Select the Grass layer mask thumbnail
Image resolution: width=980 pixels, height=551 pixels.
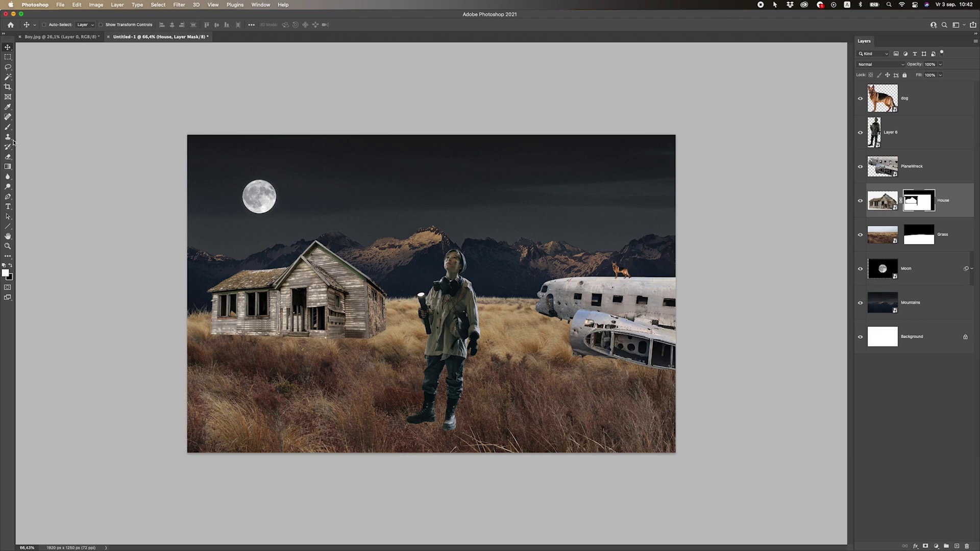click(919, 235)
